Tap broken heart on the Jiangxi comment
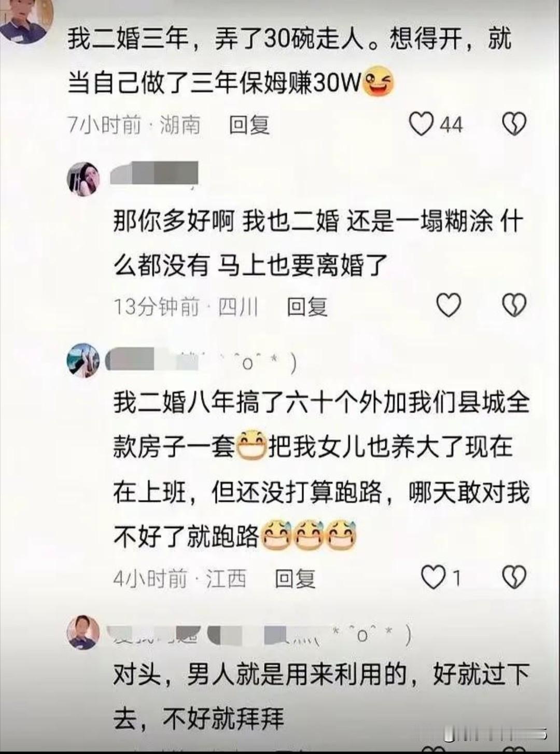The image size is (560, 754). click(514, 577)
